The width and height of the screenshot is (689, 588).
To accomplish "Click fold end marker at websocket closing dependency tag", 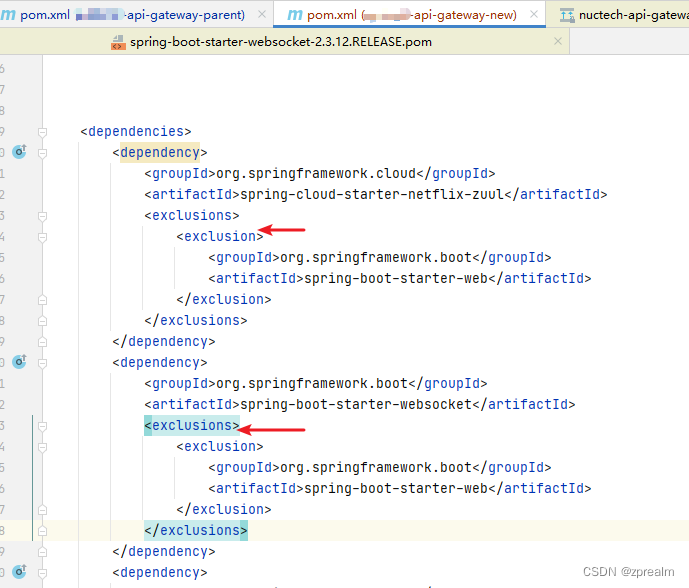I will click(x=43, y=552).
